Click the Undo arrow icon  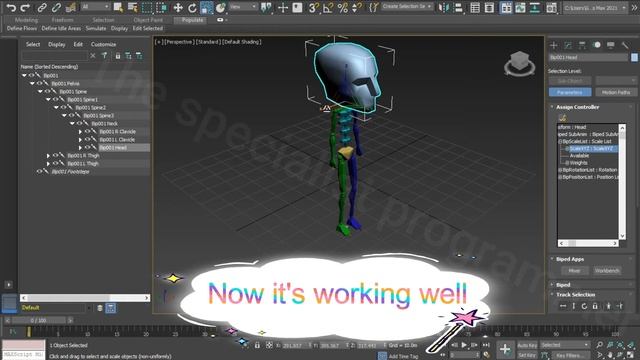pos(11,7)
